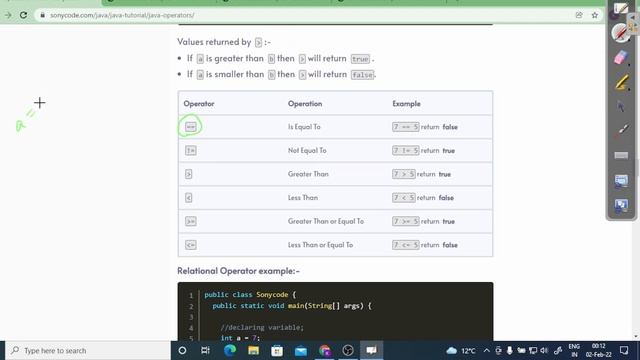Click the 'Example' column header
Screen dimensions: 640x360
point(406,104)
